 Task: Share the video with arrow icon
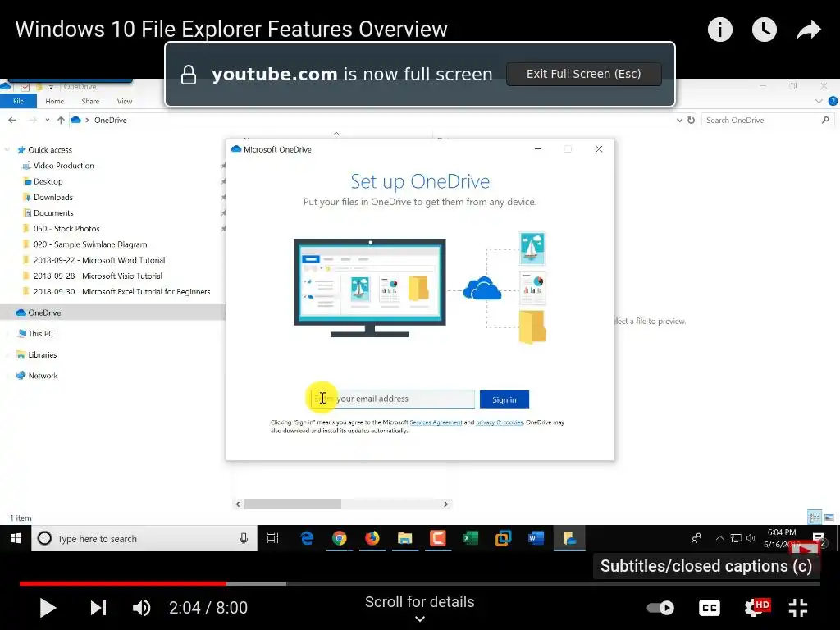(x=808, y=30)
